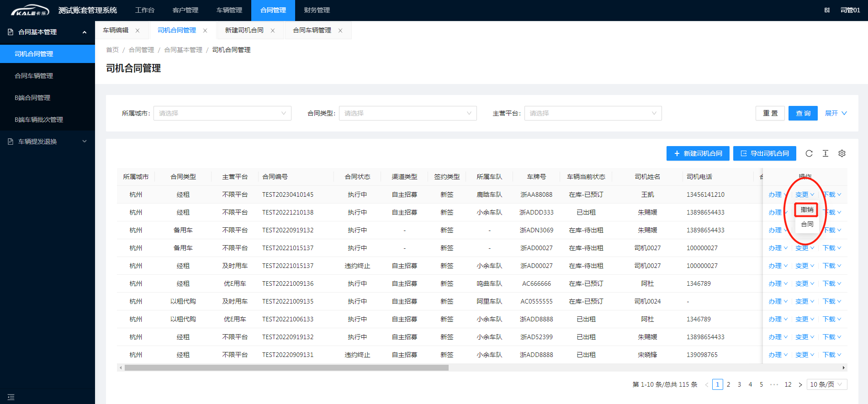Image resolution: width=868 pixels, height=404 pixels.
Task: Click 合同管理 breadcrumb link
Action: pyautogui.click(x=142, y=50)
